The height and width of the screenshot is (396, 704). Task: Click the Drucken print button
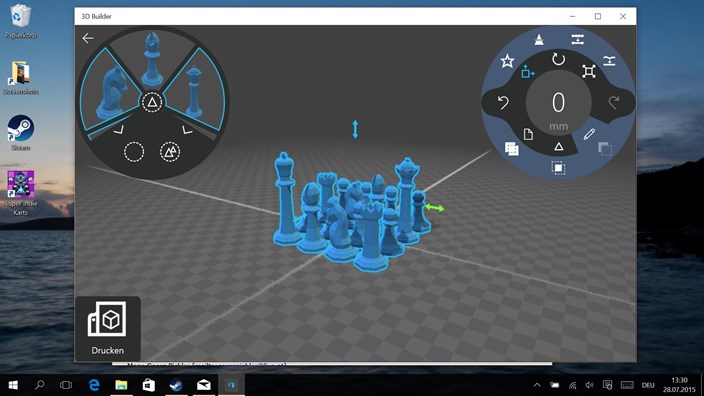point(108,329)
